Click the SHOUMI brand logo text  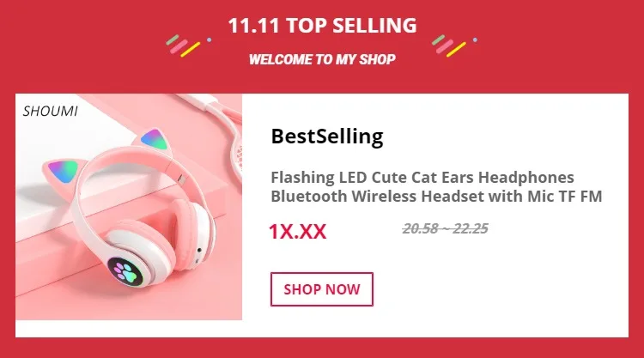(50, 112)
